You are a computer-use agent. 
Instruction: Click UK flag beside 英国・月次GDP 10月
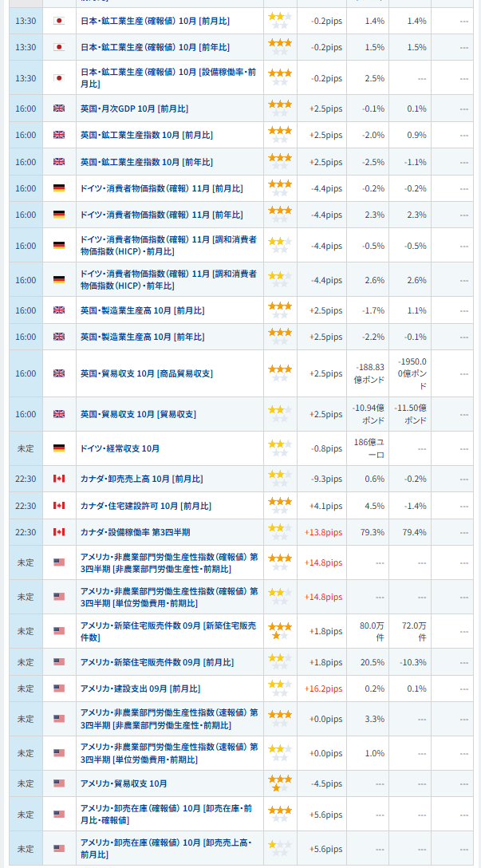click(x=58, y=108)
